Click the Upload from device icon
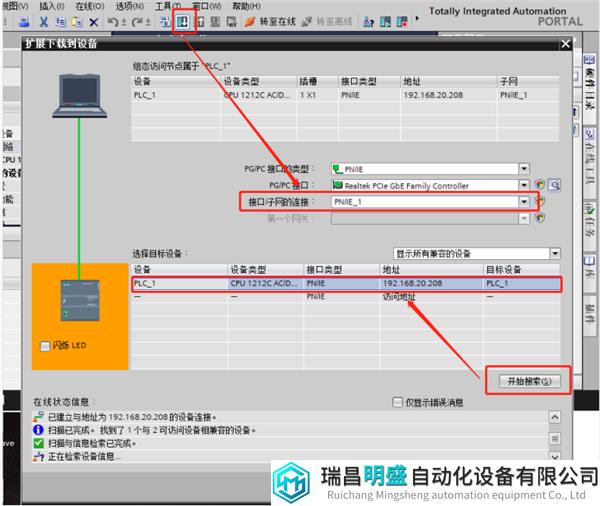 (x=200, y=22)
